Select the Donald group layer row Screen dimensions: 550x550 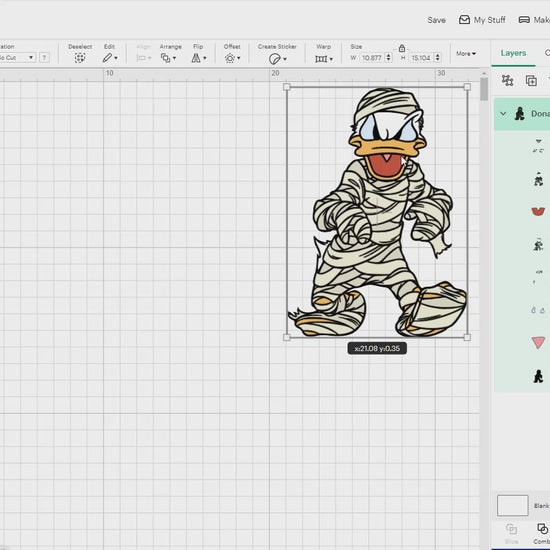point(522,114)
